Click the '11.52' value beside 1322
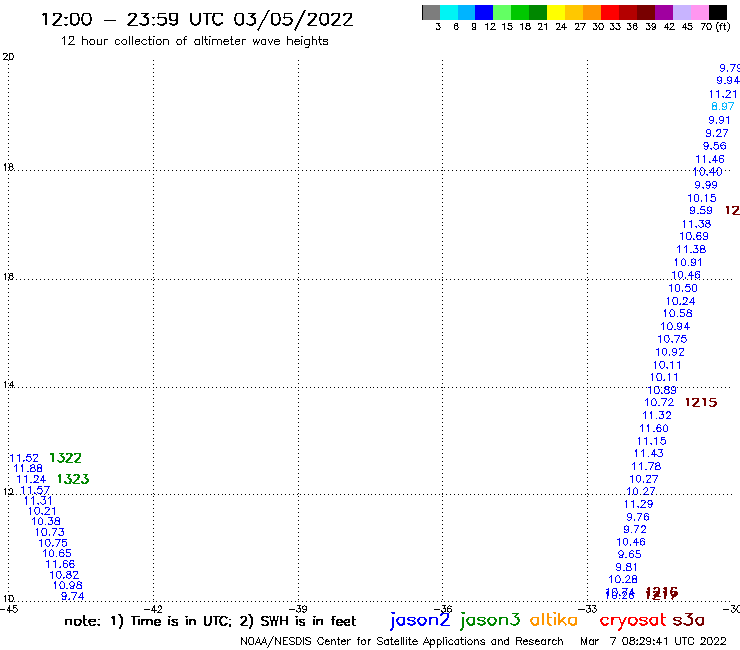The height and width of the screenshot is (650, 740). [24, 458]
